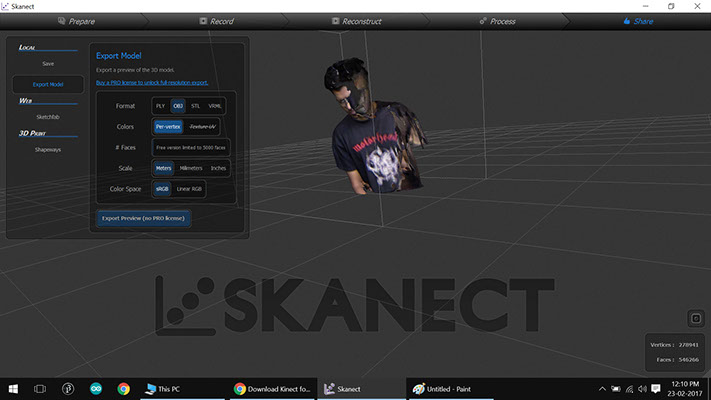Open volume control in tray

point(643,389)
